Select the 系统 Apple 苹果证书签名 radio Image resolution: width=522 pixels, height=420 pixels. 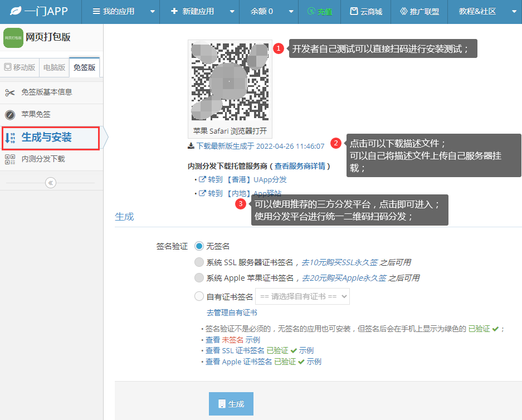(199, 278)
